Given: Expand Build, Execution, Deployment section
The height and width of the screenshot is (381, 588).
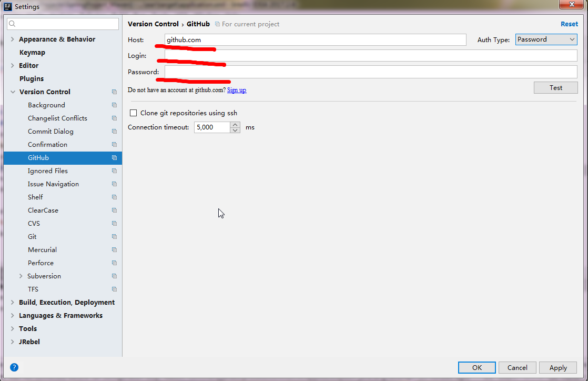Looking at the screenshot, I should pyautogui.click(x=13, y=302).
